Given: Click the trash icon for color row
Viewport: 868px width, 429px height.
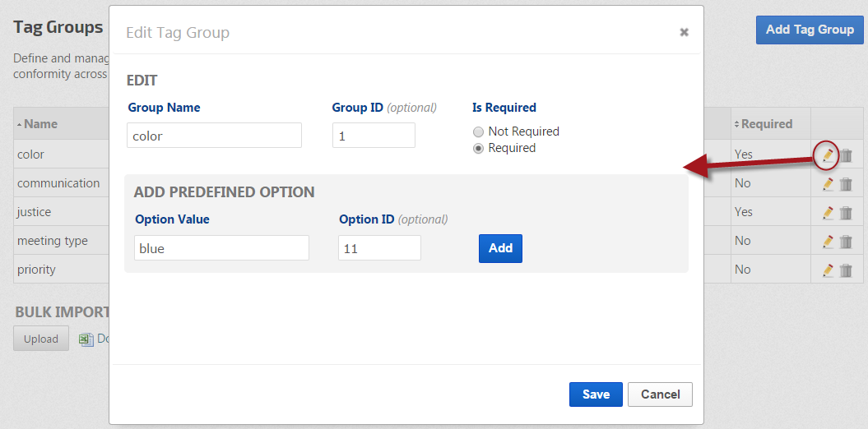Looking at the screenshot, I should 846,155.
